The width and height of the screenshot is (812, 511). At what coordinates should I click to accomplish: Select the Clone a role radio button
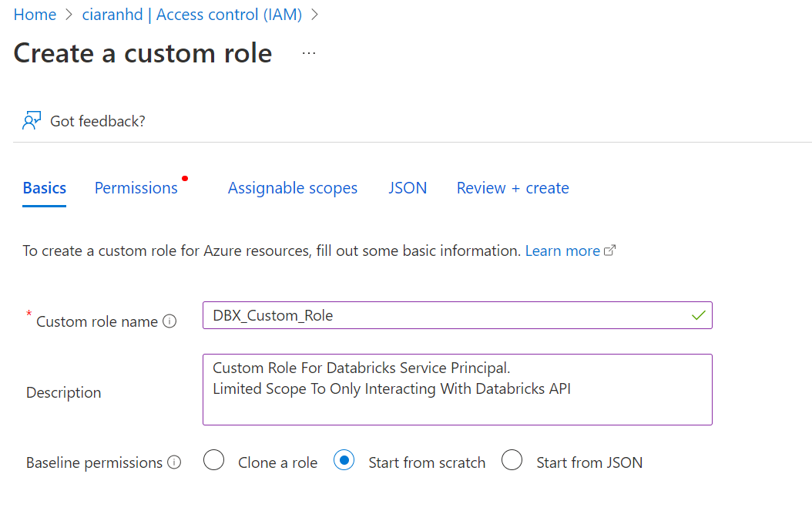[x=213, y=461]
